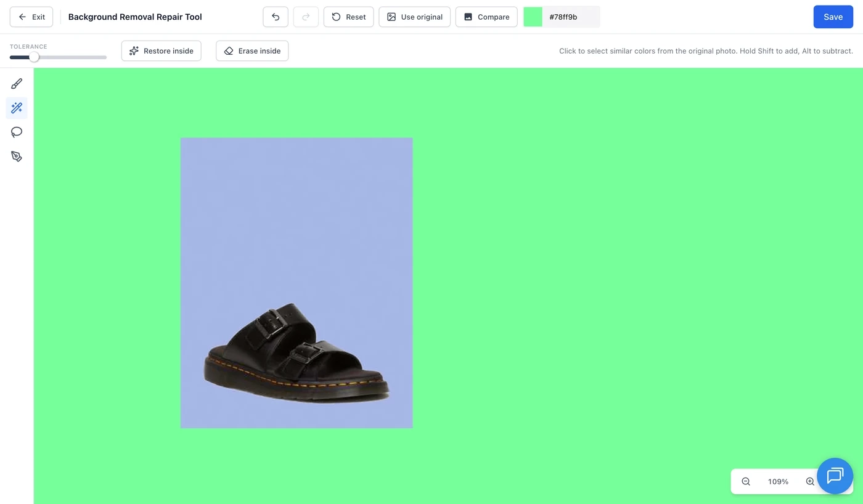
Task: Select the Magic Wand tool
Action: click(17, 108)
